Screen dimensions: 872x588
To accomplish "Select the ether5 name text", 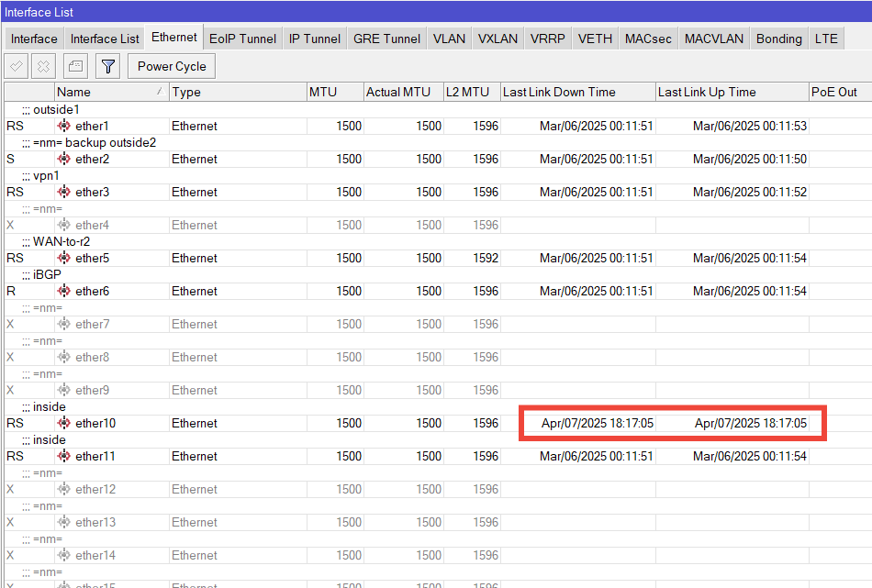I will click(93, 259).
